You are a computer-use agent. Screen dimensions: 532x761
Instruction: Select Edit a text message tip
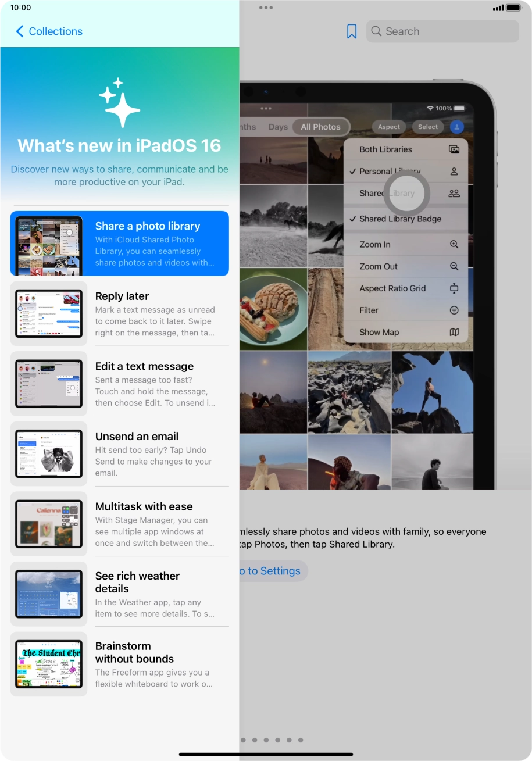(120, 384)
